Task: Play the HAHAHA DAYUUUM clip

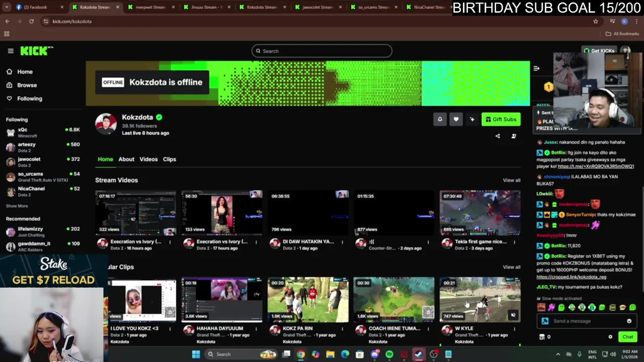Action: coord(222,300)
